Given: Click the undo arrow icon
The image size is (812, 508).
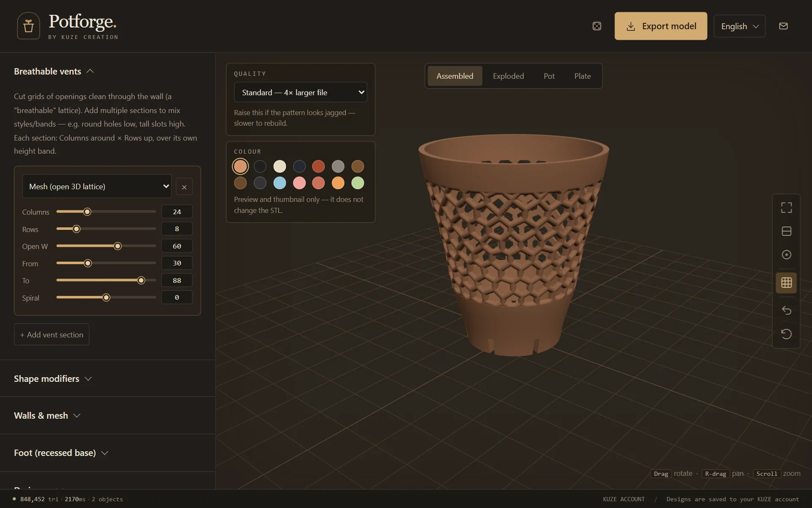Looking at the screenshot, I should pyautogui.click(x=786, y=310).
